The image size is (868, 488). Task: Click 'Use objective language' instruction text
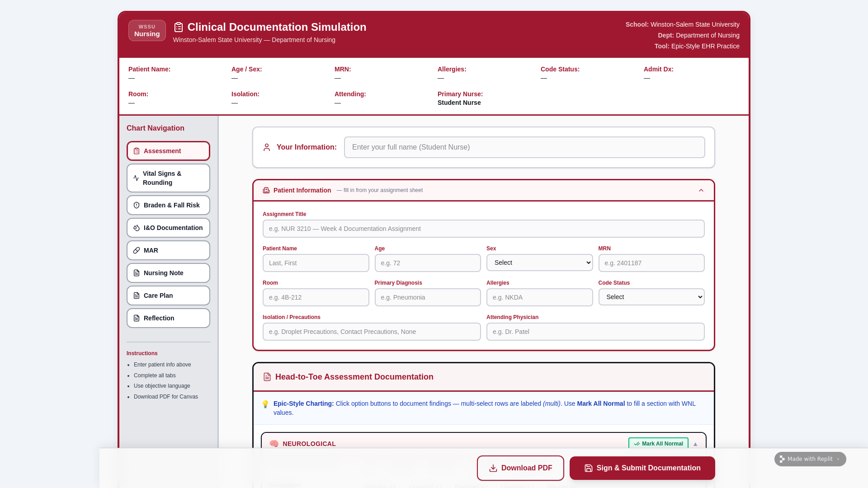[x=162, y=386]
